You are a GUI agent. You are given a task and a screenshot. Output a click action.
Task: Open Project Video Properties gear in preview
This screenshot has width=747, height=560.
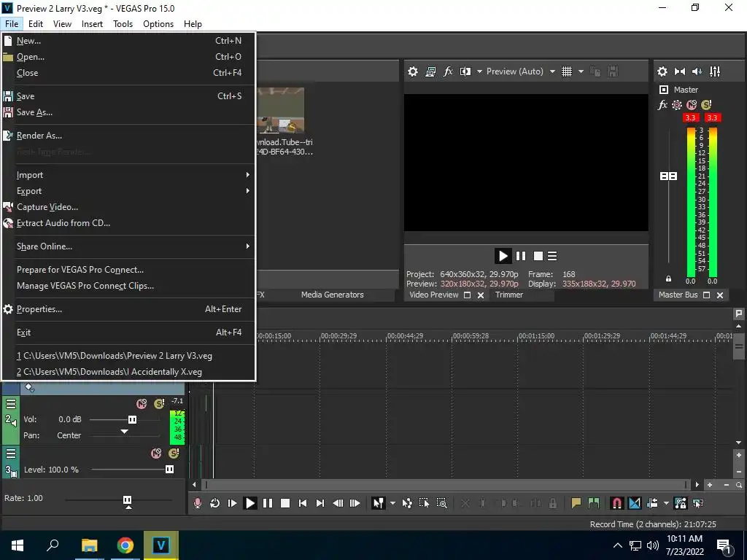413,71
